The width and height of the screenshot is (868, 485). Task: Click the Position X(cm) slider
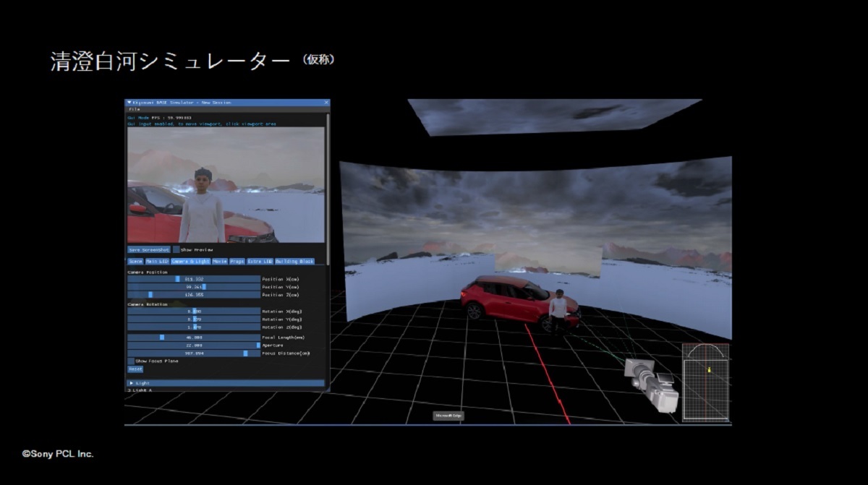click(x=193, y=278)
